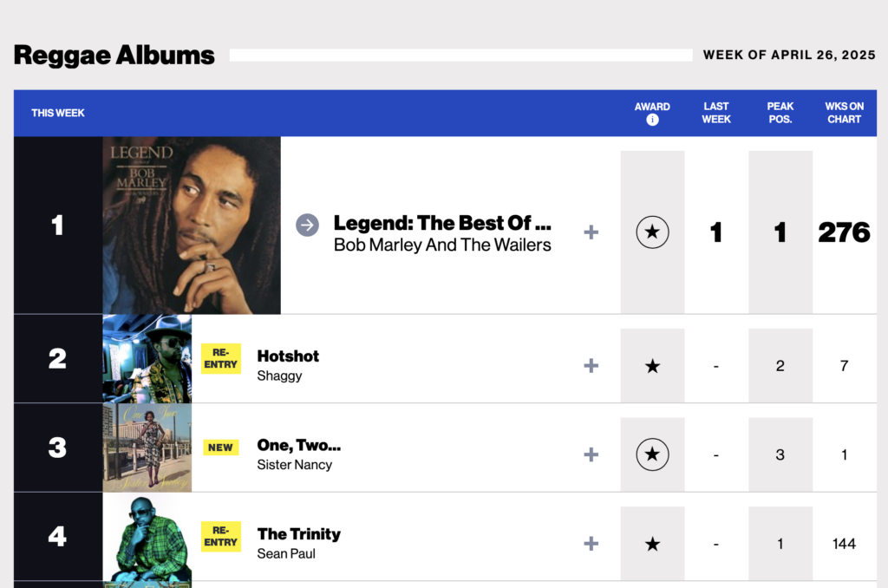Click the arrow icon next to Legend title

[307, 225]
